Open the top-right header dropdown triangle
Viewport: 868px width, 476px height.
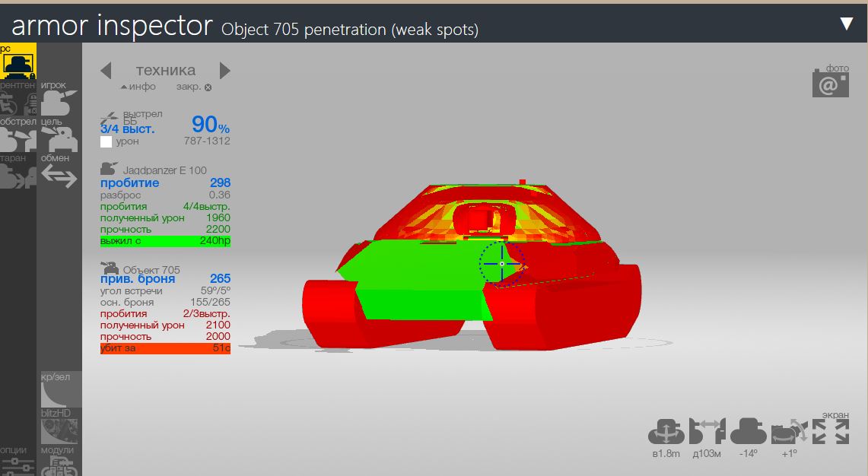[x=847, y=24]
